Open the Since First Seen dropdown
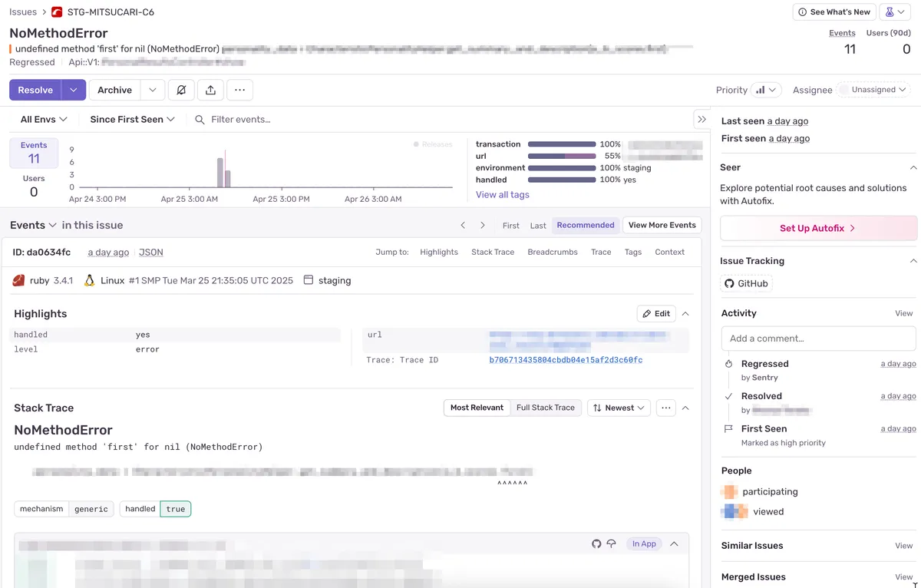The width and height of the screenshot is (921, 588). click(132, 119)
